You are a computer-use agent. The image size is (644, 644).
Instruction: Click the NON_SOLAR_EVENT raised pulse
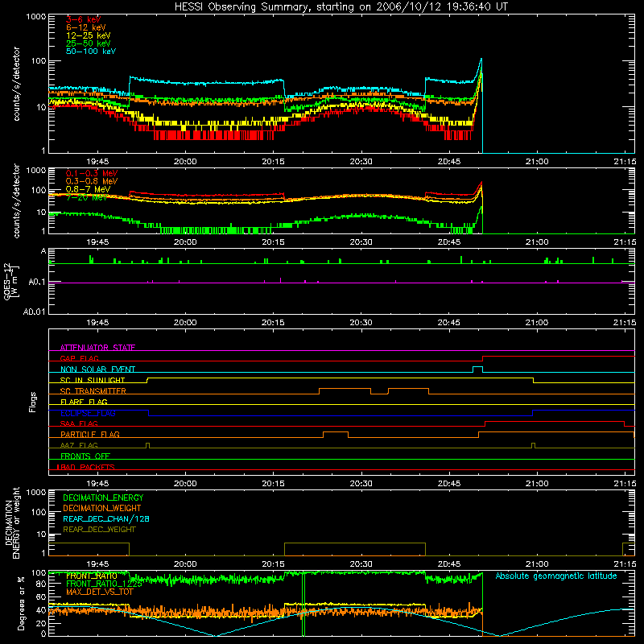click(x=477, y=368)
